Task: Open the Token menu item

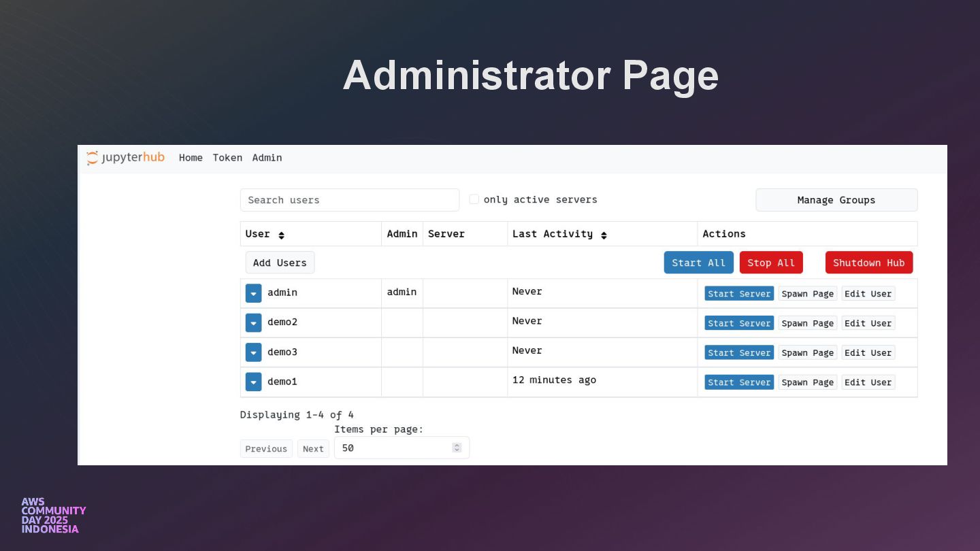Action: pyautogui.click(x=227, y=158)
